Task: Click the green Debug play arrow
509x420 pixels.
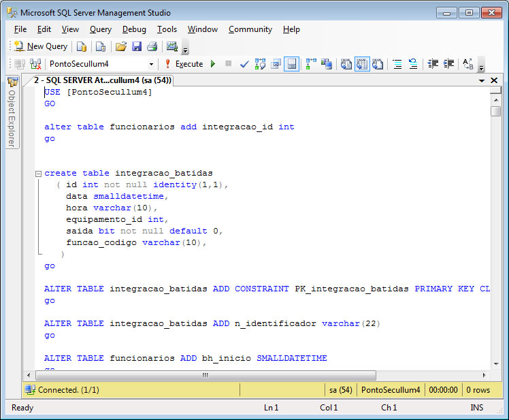Action: click(213, 64)
